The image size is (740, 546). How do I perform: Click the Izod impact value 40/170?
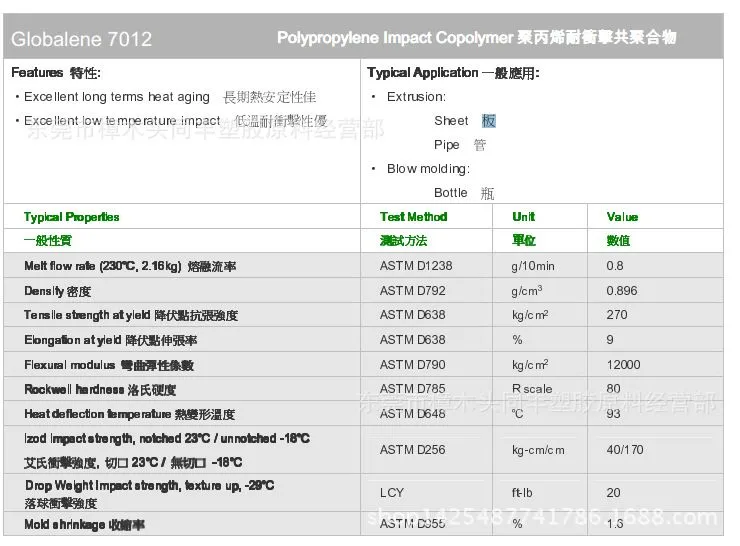pyautogui.click(x=625, y=450)
